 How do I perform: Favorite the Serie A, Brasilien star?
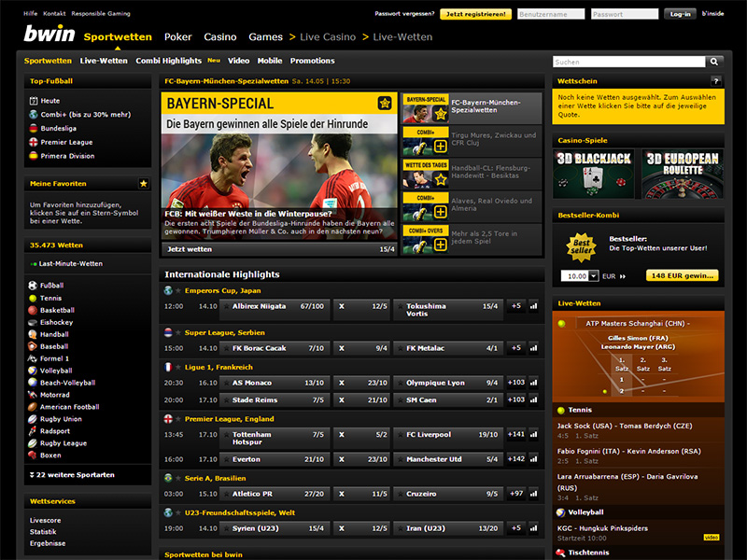pos(178,478)
